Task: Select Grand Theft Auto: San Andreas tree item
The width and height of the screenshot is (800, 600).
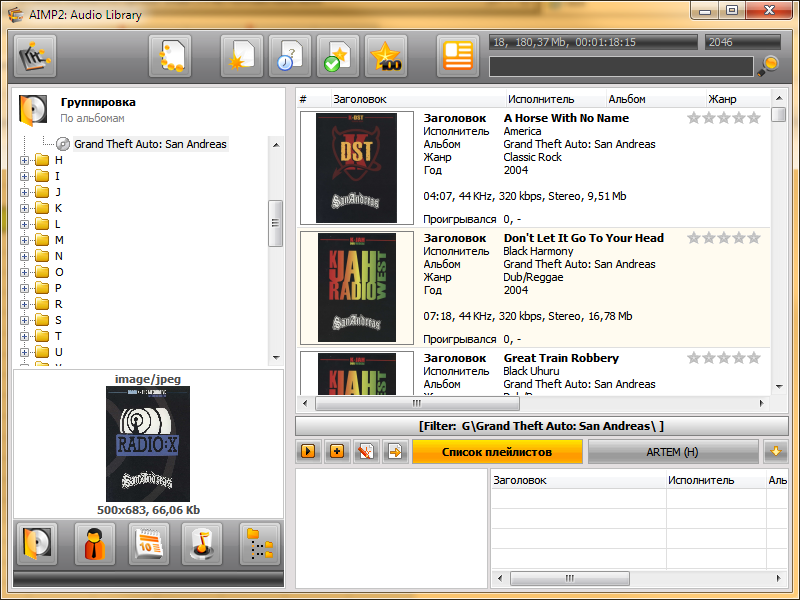Action: [150, 144]
